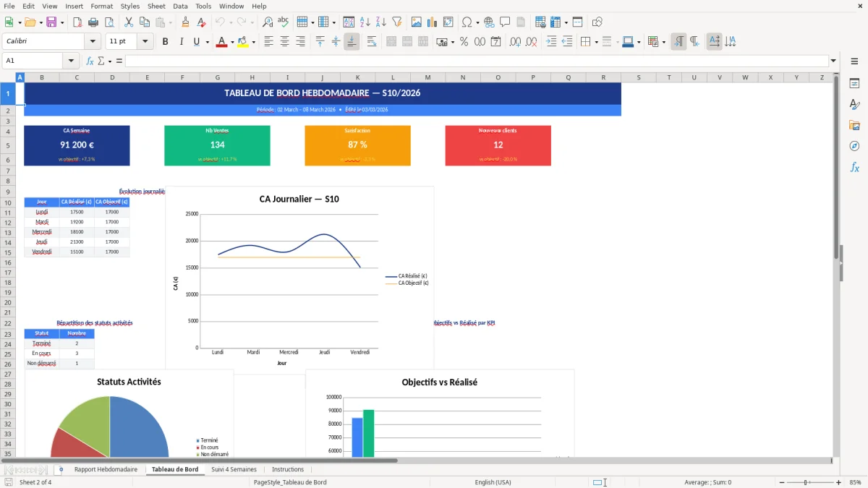Click the Add Decimal Place icon
This screenshot has height=488, width=868.
tap(516, 41)
